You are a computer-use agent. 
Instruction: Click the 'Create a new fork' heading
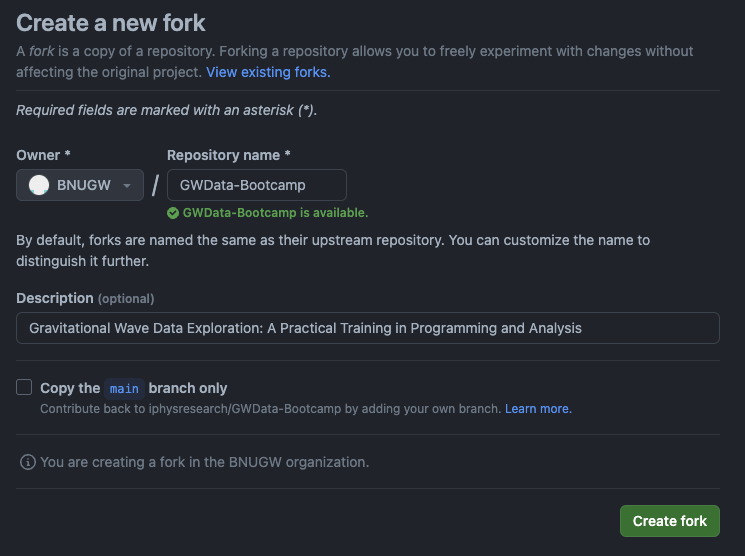point(111,23)
